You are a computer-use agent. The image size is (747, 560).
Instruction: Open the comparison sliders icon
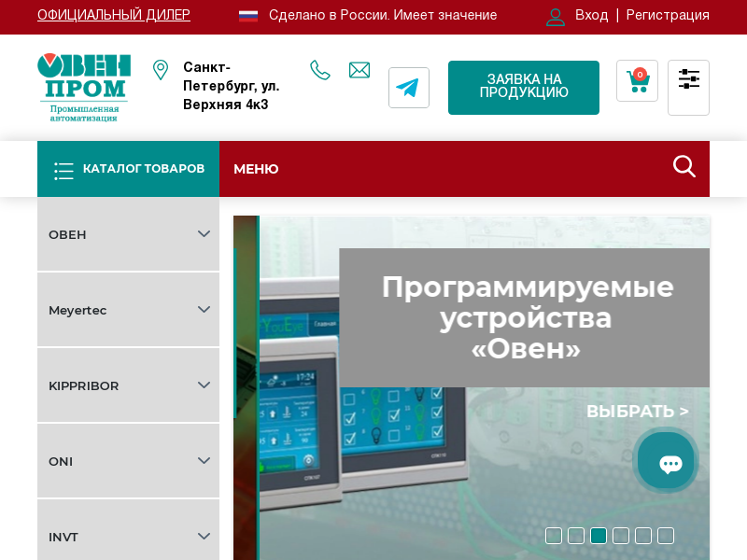688,88
